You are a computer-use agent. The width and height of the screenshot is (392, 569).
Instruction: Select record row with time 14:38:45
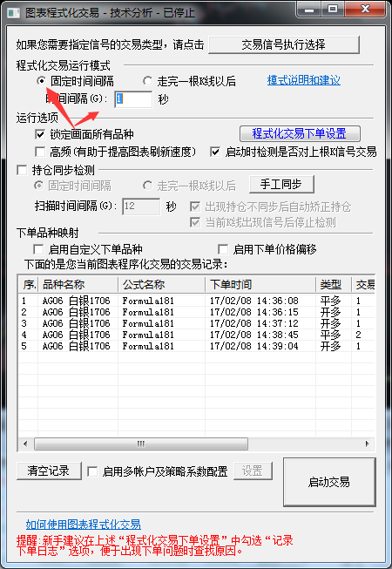click(x=197, y=335)
